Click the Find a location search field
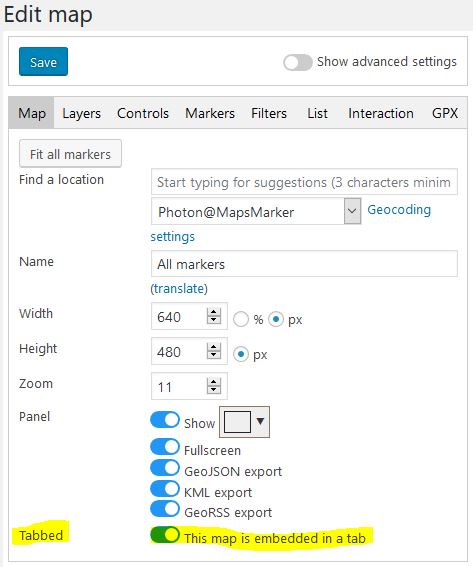Screen dimensions: 473x567 [x=304, y=182]
